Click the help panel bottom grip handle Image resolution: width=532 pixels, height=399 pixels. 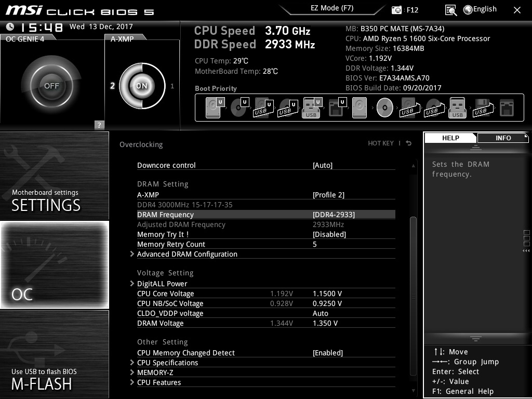tap(476, 339)
